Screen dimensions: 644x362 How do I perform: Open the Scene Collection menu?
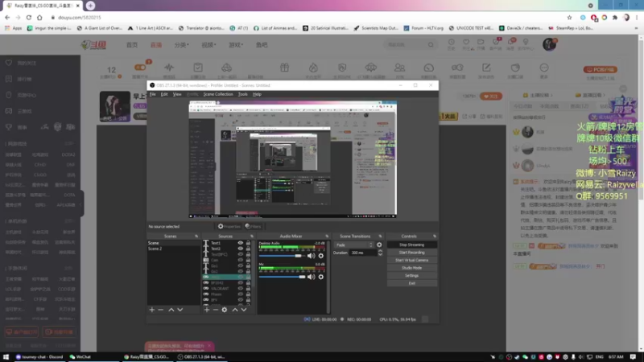point(218,94)
